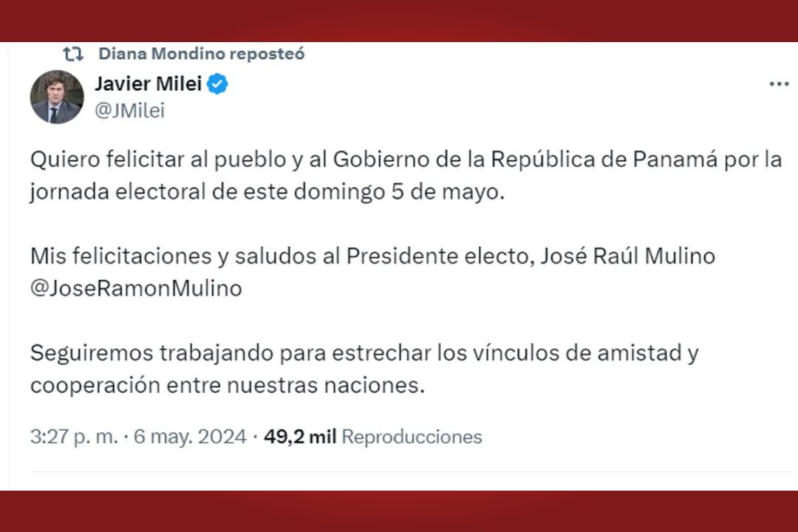Click the top dark red banner
The width and height of the screenshot is (798, 532).
(399, 21)
